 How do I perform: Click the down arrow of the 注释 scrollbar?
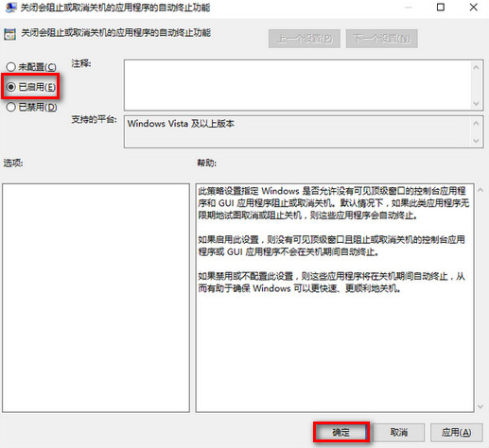click(476, 104)
